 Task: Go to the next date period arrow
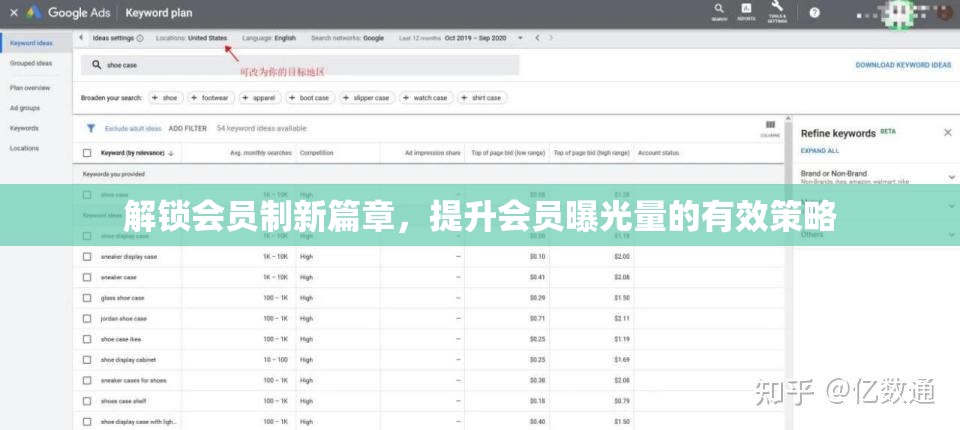[551, 38]
